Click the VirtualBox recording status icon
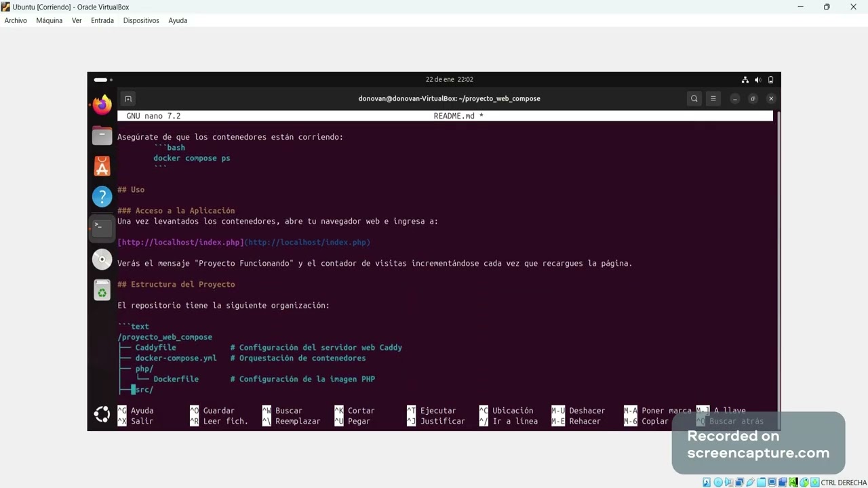 [x=783, y=483]
